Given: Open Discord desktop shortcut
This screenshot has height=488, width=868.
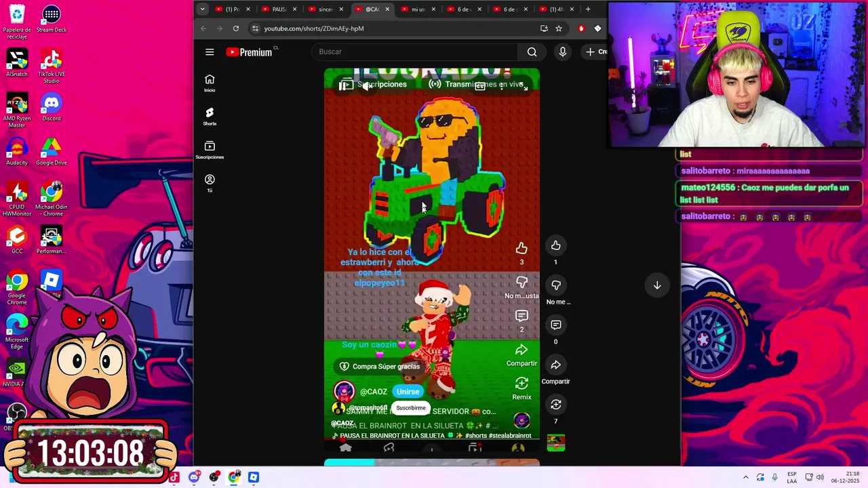Looking at the screenshot, I should (51, 108).
